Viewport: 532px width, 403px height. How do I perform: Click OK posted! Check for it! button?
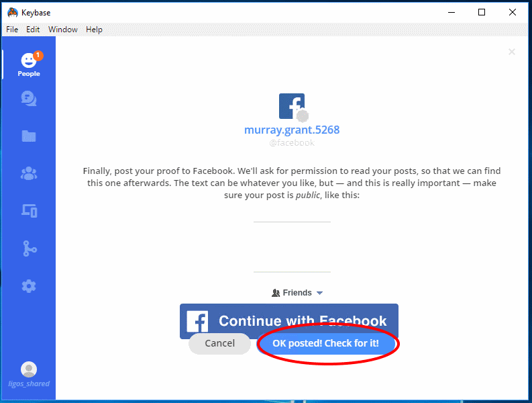click(326, 343)
